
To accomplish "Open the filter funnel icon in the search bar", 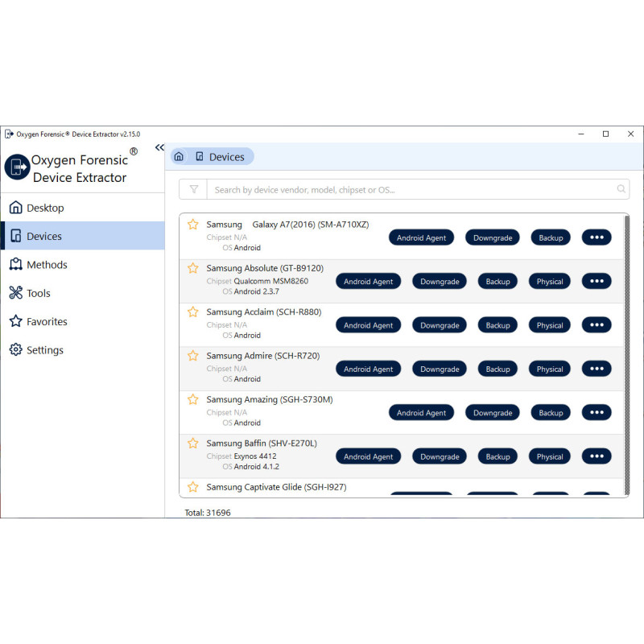I will (x=193, y=189).
